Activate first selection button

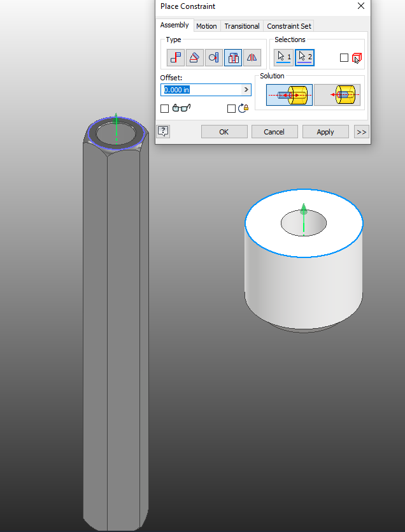[x=283, y=57]
